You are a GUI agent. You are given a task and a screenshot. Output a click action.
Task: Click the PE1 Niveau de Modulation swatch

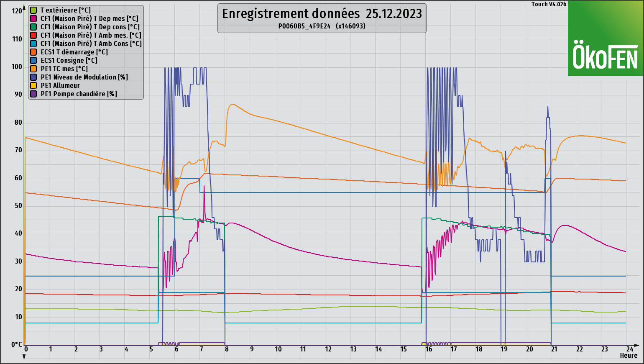(x=33, y=77)
